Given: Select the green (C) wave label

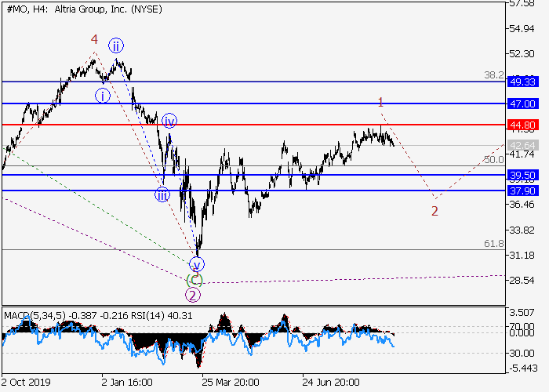Looking at the screenshot, I should point(195,280).
